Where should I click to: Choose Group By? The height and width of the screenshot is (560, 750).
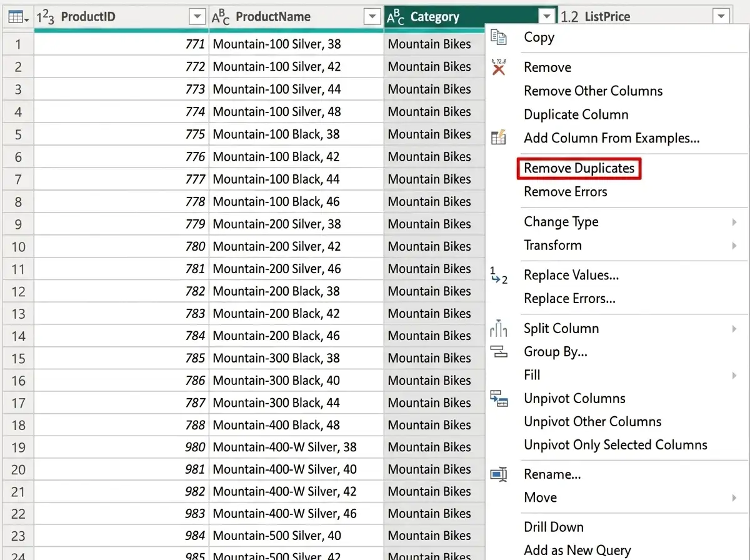click(x=556, y=352)
